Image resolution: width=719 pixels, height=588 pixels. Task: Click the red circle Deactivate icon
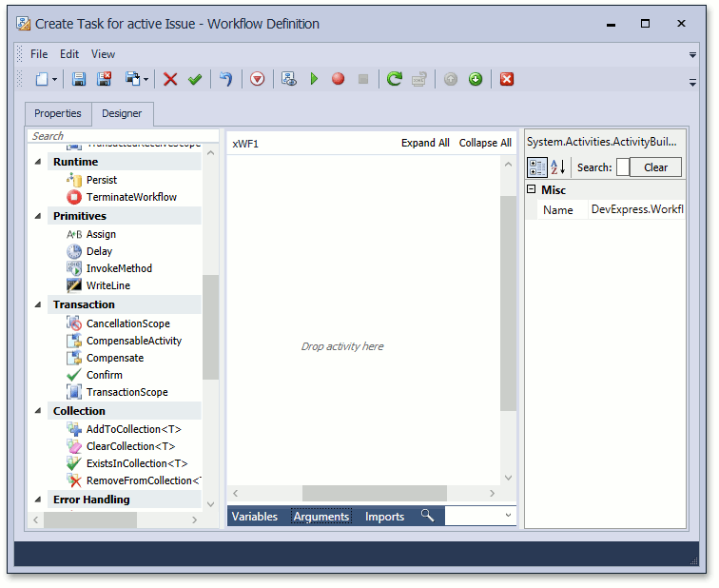coord(338,79)
